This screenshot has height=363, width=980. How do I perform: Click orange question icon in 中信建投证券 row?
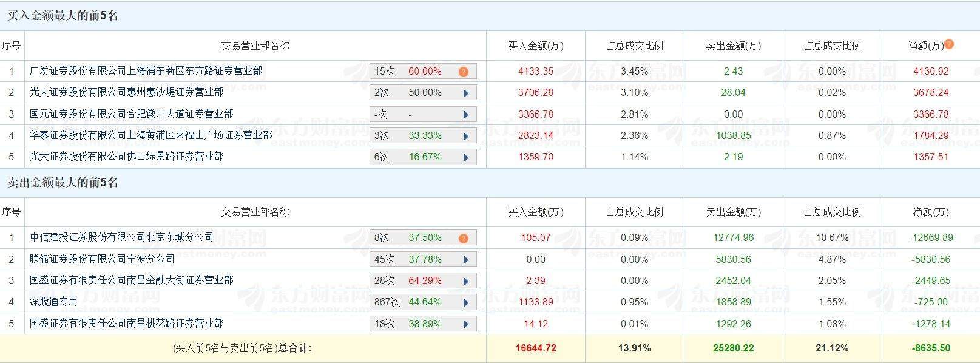tap(464, 238)
